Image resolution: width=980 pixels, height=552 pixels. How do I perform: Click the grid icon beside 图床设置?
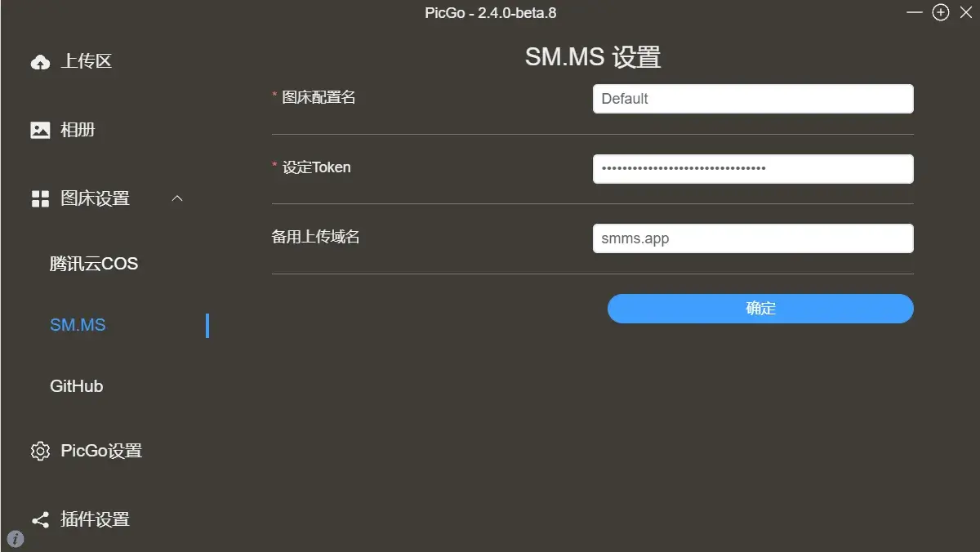click(40, 199)
